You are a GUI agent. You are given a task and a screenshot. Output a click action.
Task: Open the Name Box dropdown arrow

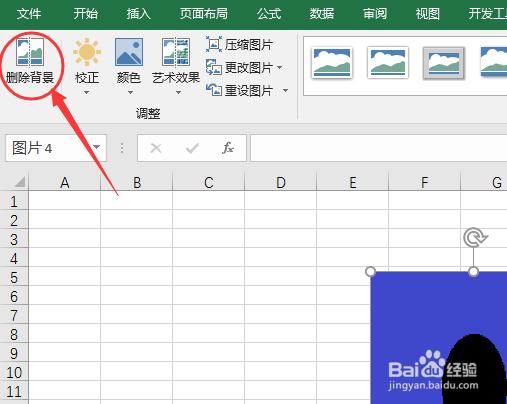[97, 147]
